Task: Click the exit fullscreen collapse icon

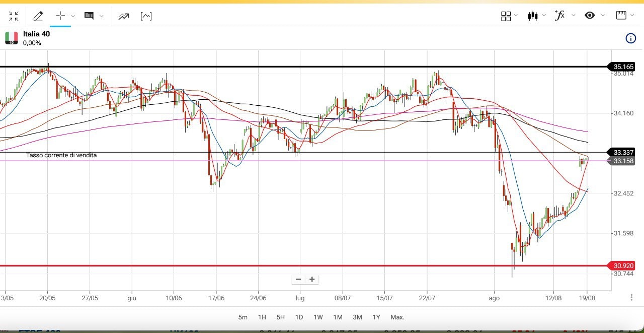Action: pyautogui.click(x=14, y=16)
